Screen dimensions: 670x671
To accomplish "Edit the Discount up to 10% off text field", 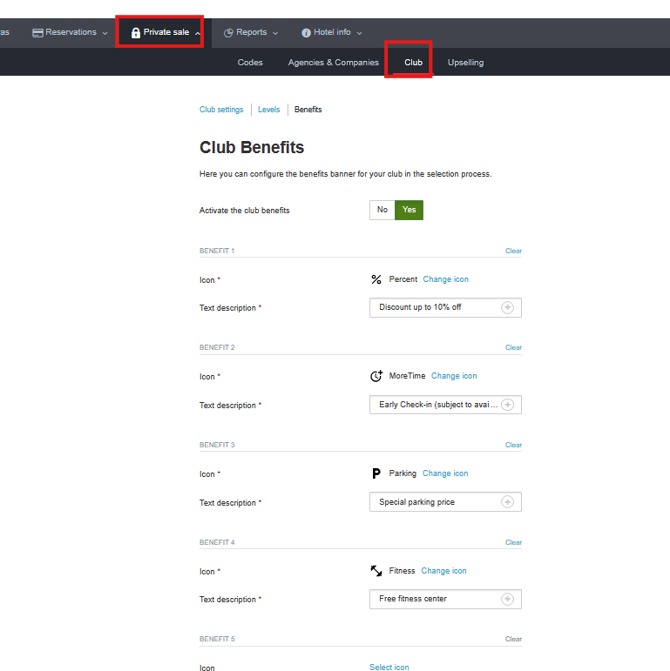I will (x=445, y=308).
